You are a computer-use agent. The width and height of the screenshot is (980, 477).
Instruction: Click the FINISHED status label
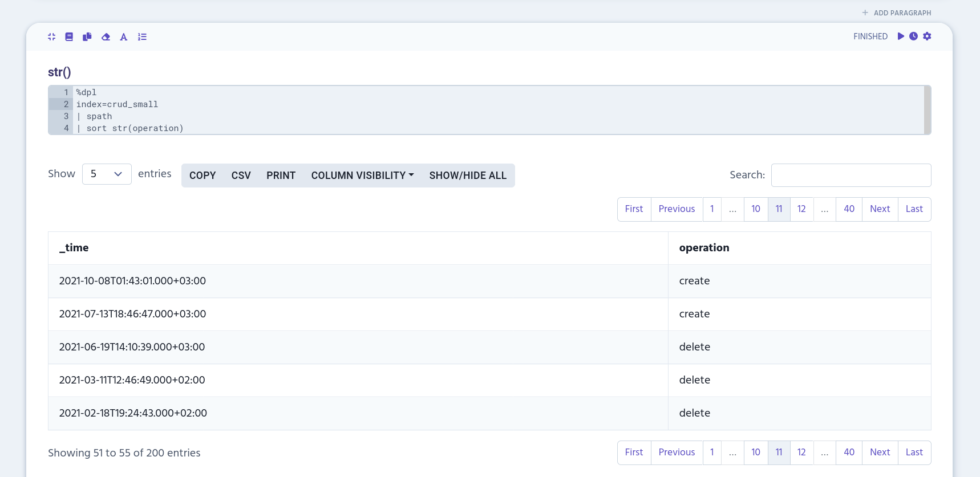pos(870,36)
